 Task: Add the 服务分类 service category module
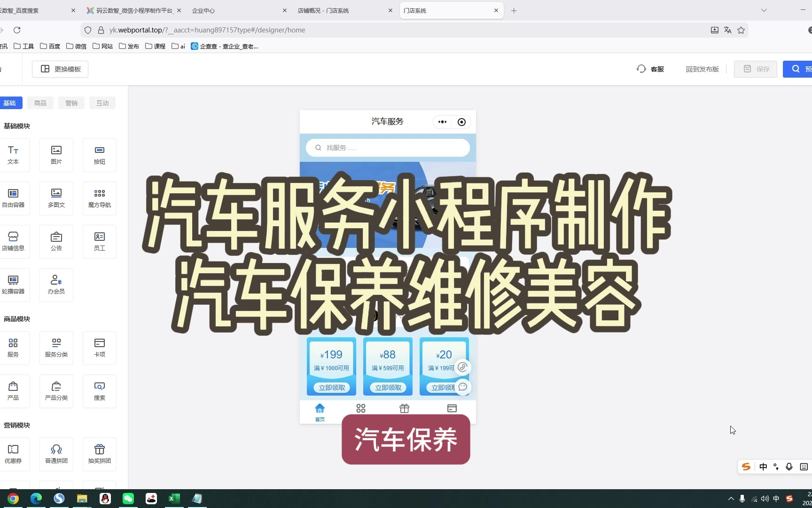click(x=56, y=348)
